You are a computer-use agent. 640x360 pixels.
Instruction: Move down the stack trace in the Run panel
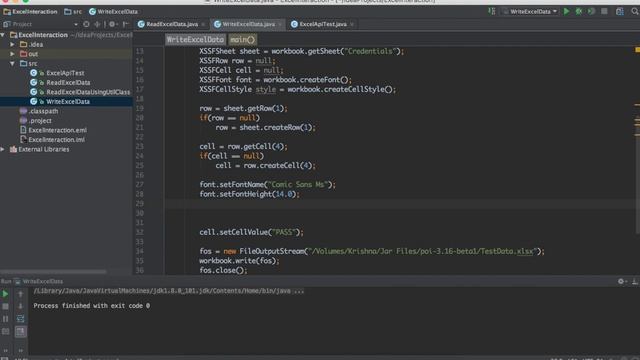pyautogui.click(x=20, y=306)
